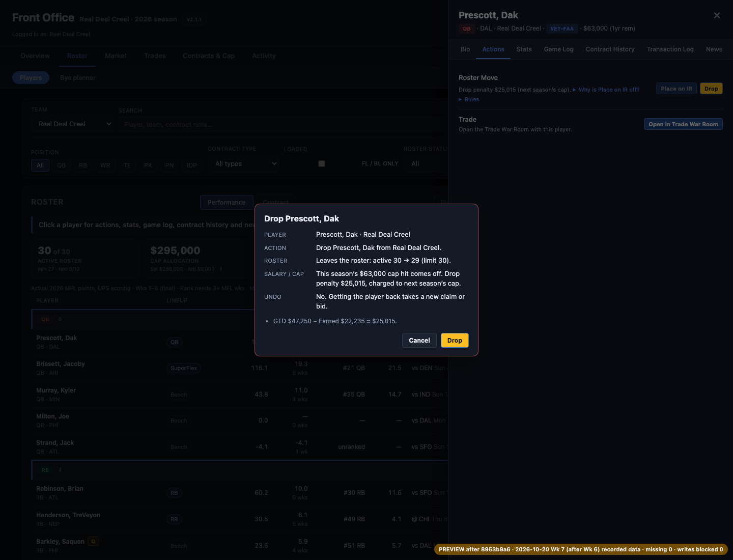Image resolution: width=733 pixels, height=560 pixels.
Task: Click Open in Trade War Room
Action: [x=683, y=124]
